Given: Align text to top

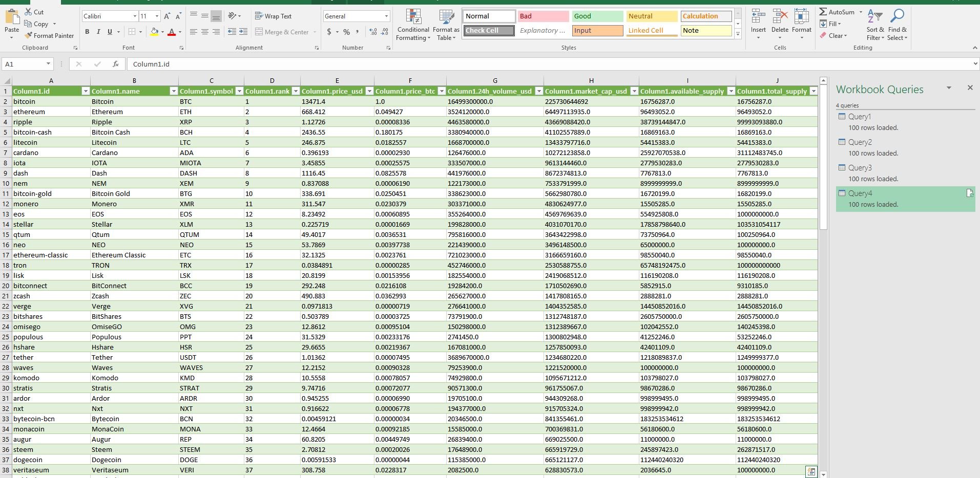Looking at the screenshot, I should (194, 16).
